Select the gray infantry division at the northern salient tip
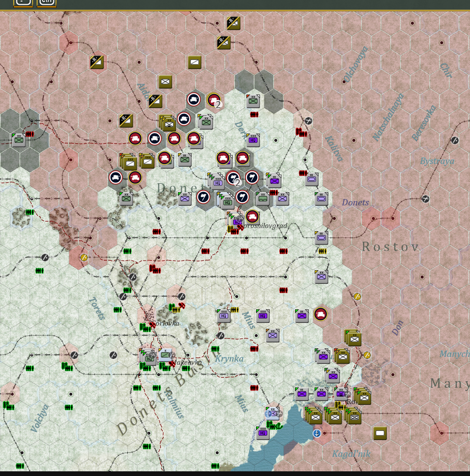Screen dimensions: 470x476 (253, 101)
